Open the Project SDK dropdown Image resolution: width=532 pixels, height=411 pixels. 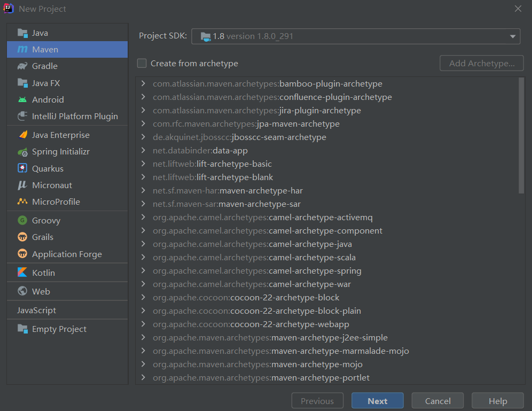pyautogui.click(x=356, y=36)
